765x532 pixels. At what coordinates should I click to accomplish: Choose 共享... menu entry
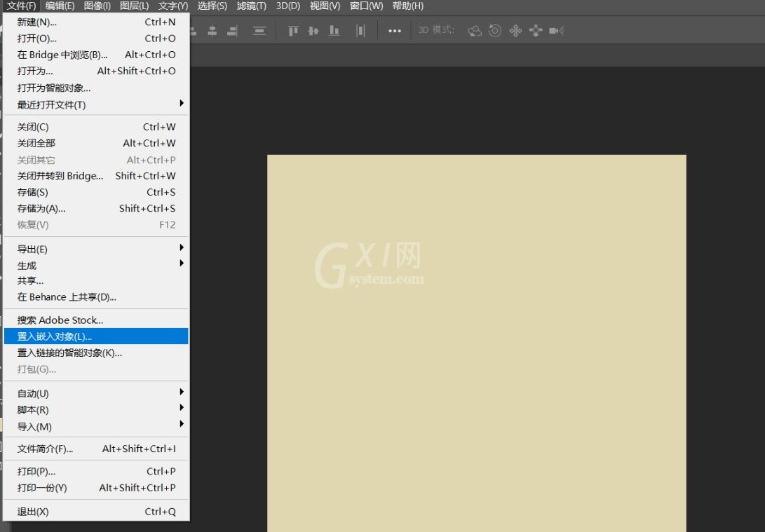[x=96, y=281]
